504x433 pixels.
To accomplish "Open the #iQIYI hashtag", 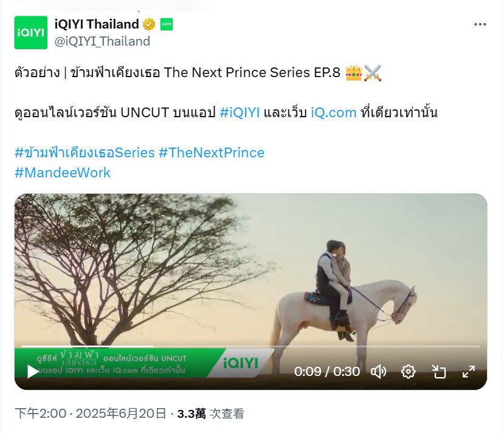I will 240,113.
